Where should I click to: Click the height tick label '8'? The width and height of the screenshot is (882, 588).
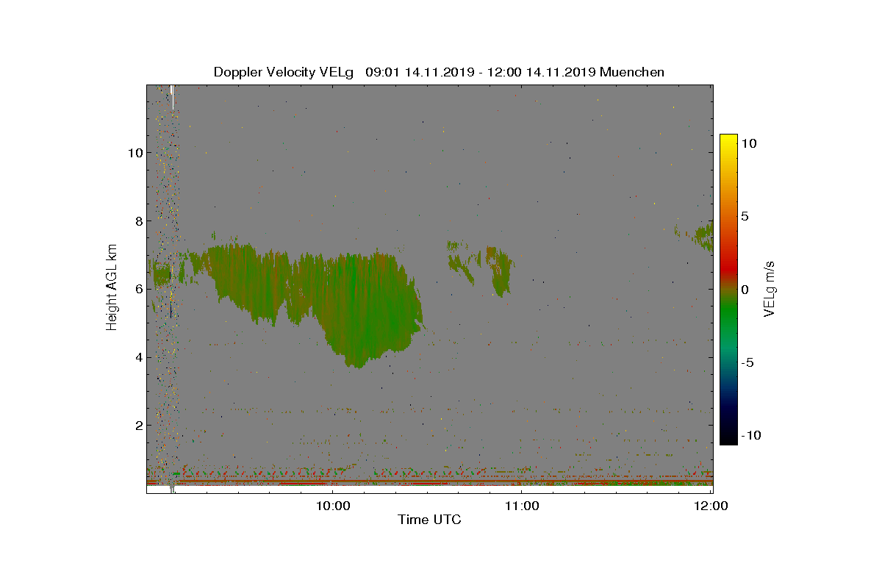(x=137, y=220)
